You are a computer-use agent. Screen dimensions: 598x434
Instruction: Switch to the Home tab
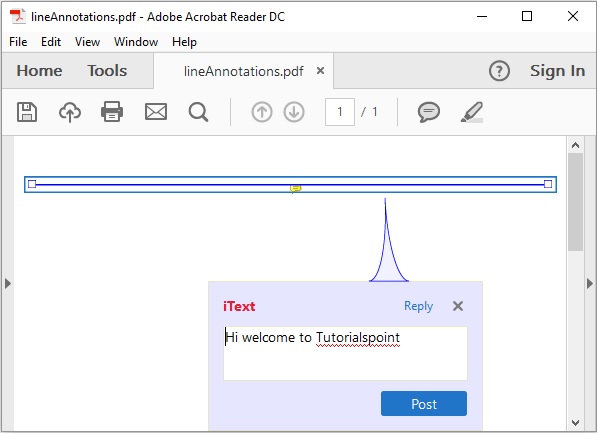39,71
